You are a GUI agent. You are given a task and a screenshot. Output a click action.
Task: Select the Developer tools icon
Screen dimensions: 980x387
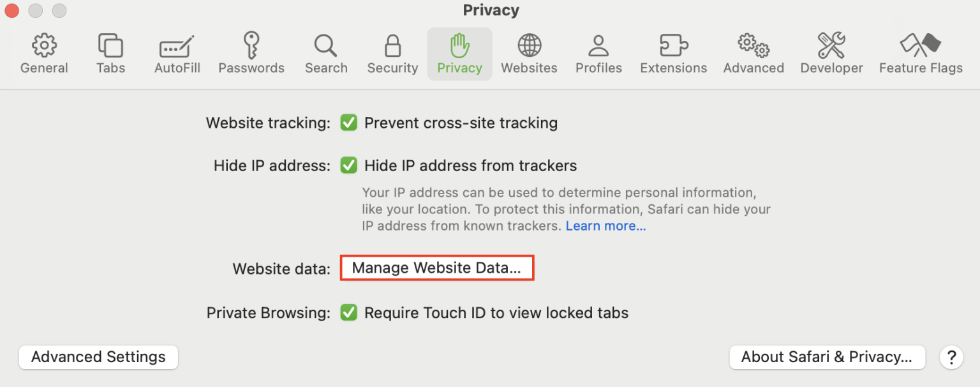[831, 53]
